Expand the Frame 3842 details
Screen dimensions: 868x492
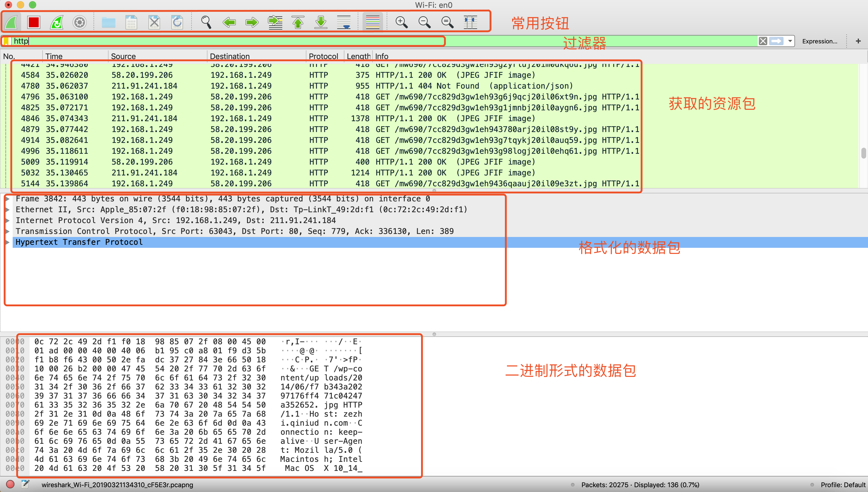[x=7, y=199]
